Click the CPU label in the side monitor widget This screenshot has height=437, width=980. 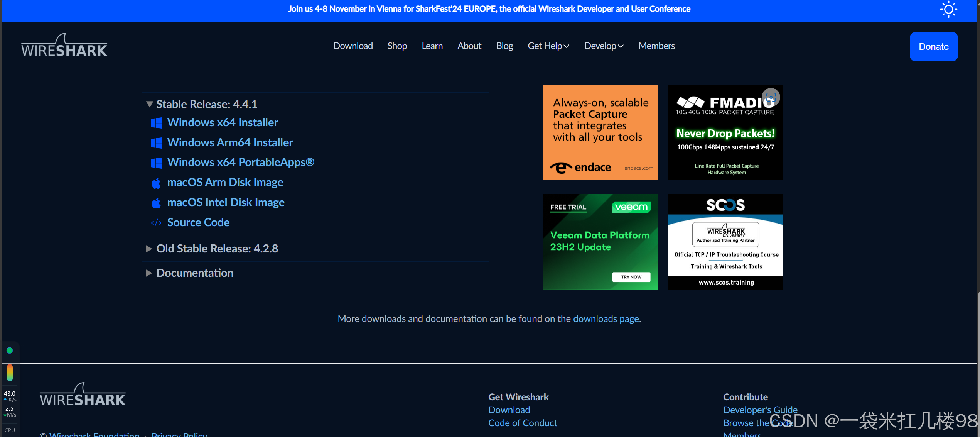[x=10, y=430]
